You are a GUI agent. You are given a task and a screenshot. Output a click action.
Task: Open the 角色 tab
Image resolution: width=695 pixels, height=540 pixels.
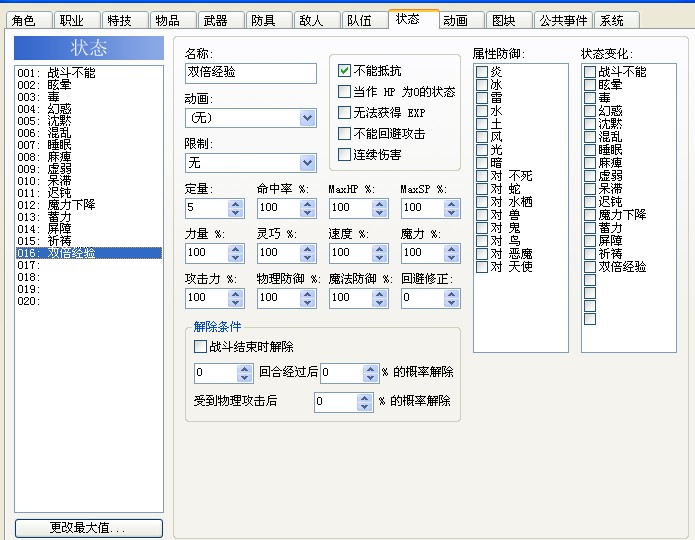pos(29,20)
